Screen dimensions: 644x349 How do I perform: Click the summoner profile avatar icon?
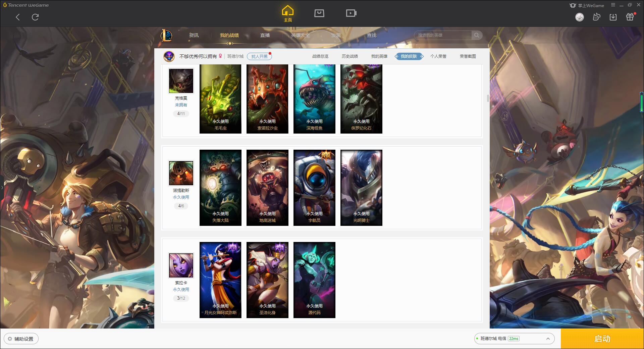coord(169,56)
